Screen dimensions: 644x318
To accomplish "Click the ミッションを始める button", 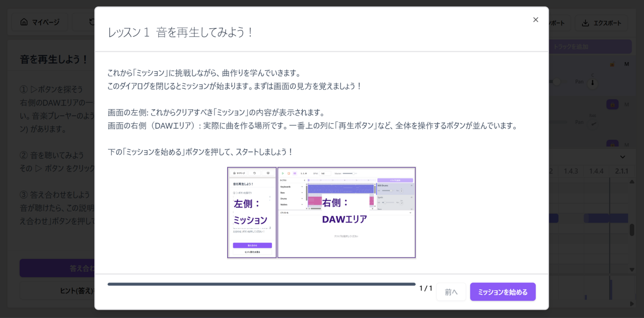I will (x=502, y=292).
